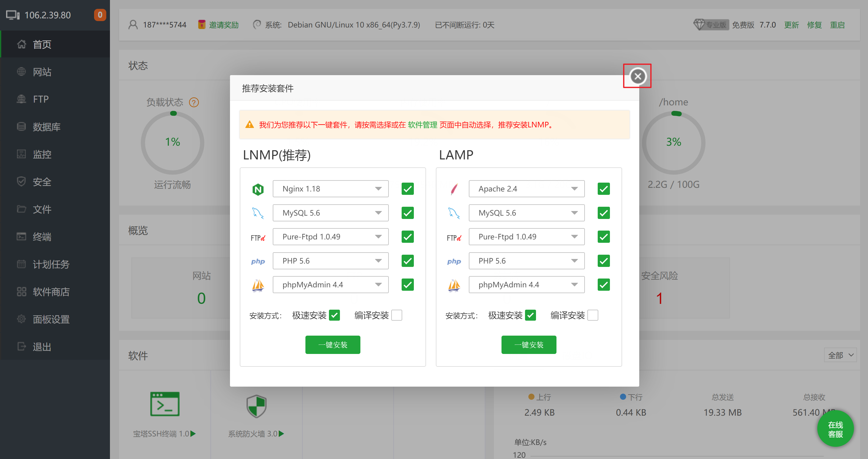The height and width of the screenshot is (459, 868).
Task: Click the 宝塔SSH终端 terminal icon
Action: coord(165,404)
